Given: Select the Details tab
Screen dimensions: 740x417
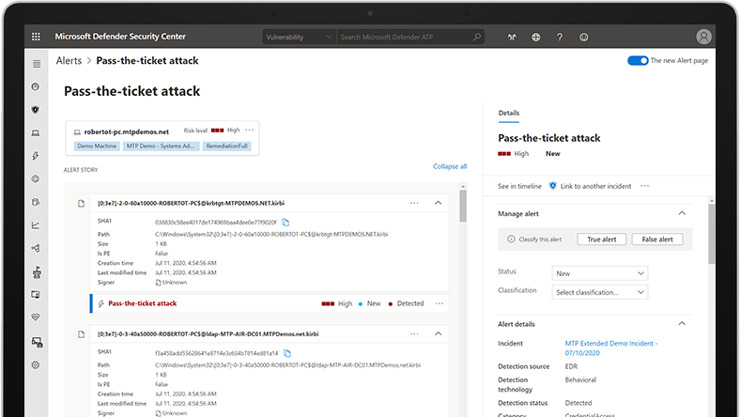Looking at the screenshot, I should point(509,113).
